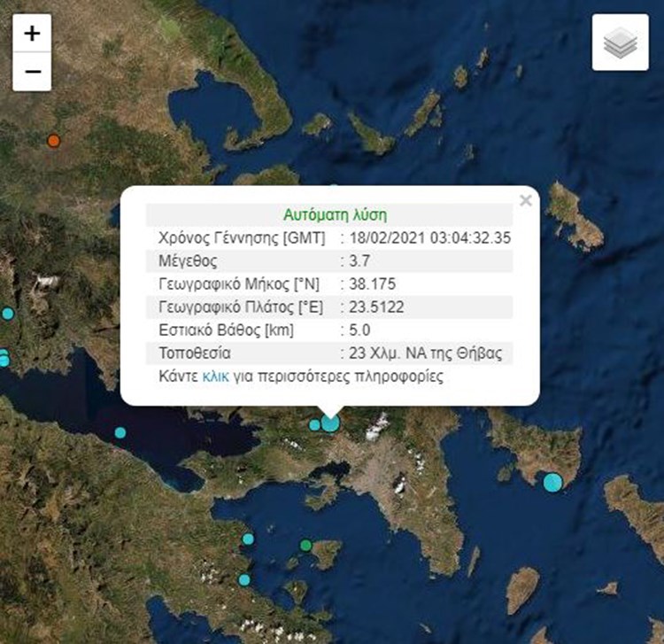Click the large cyan marker on the eastern island

(x=552, y=482)
